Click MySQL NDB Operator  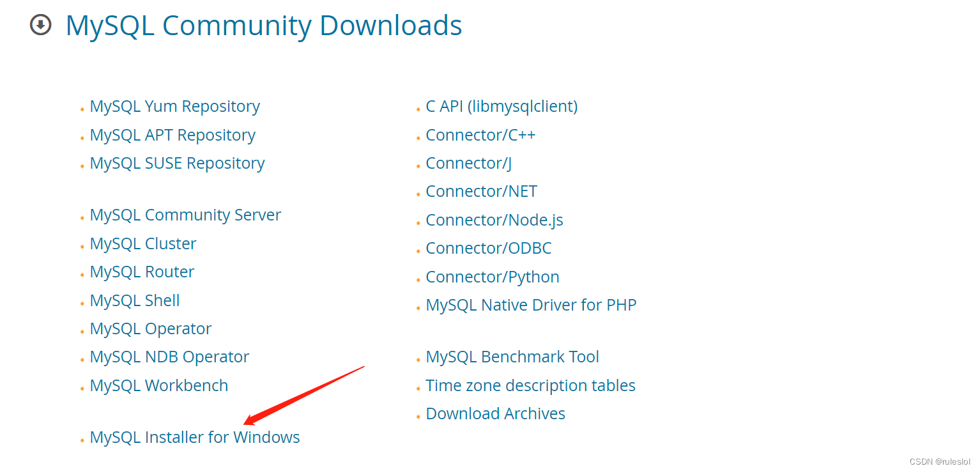click(169, 357)
